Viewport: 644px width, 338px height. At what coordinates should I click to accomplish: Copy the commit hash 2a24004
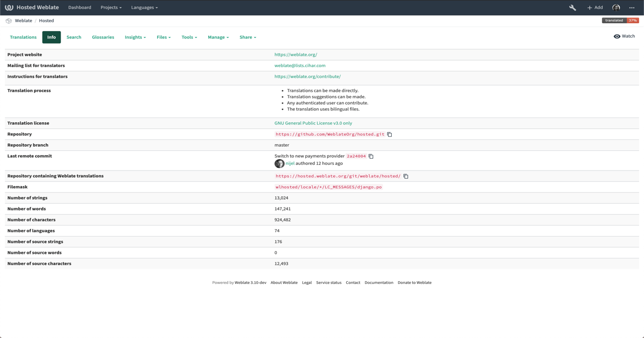(371, 157)
